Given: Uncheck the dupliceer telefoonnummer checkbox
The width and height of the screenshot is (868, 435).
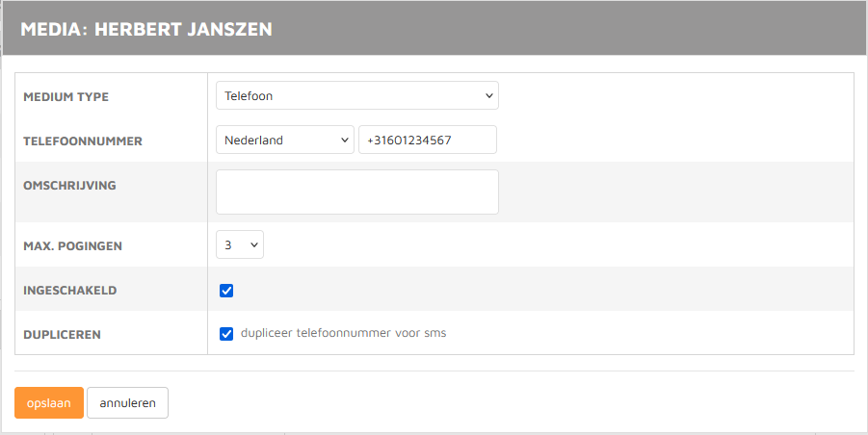Looking at the screenshot, I should pos(227,334).
